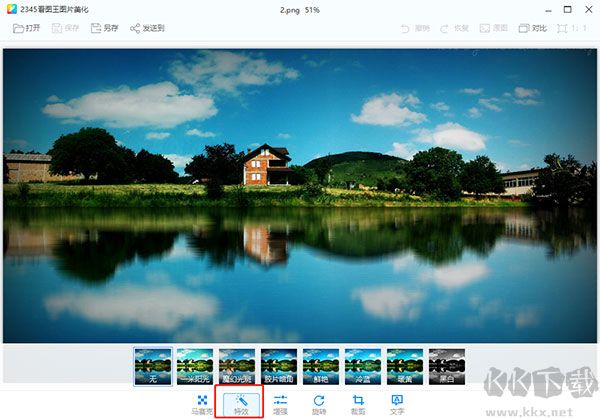This screenshot has width=600, height=419.
Task: Switch to 1:1 actual size view
Action: pyautogui.click(x=572, y=28)
